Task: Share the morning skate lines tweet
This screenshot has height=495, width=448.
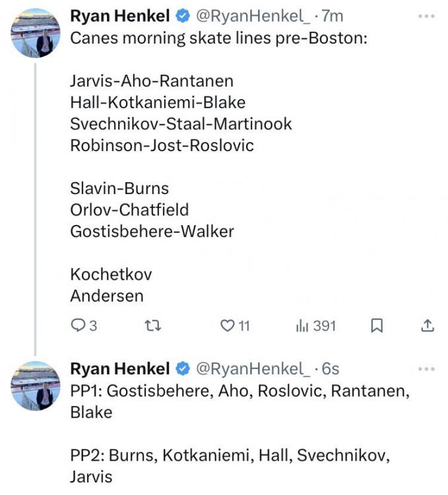Action: tap(427, 325)
